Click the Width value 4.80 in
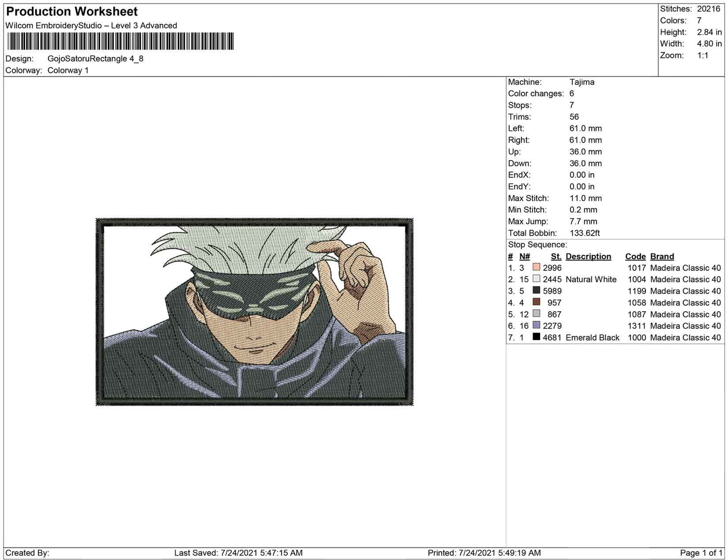This screenshot has height=560, width=728. pyautogui.click(x=709, y=44)
